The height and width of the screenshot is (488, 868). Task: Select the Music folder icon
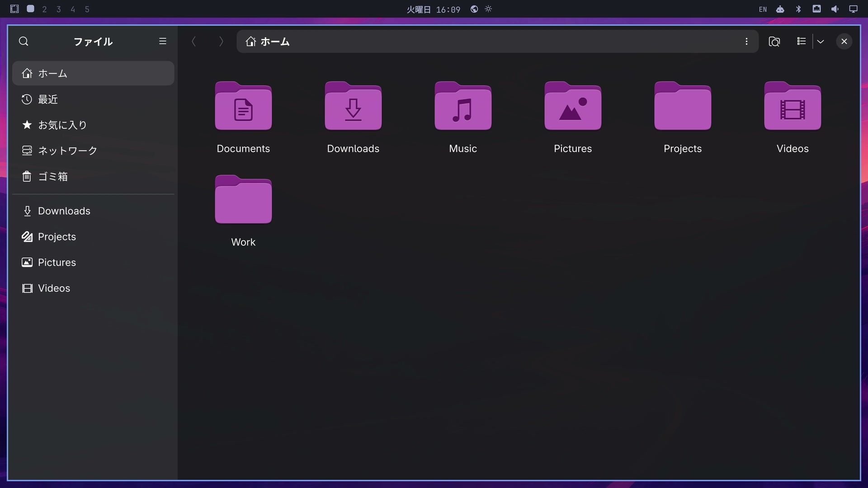463,106
